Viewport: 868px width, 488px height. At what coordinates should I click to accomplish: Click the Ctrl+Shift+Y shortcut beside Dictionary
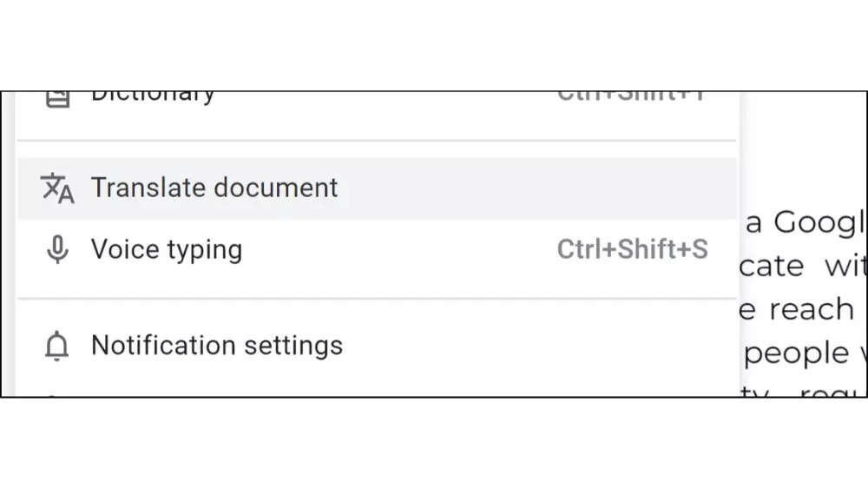click(632, 97)
